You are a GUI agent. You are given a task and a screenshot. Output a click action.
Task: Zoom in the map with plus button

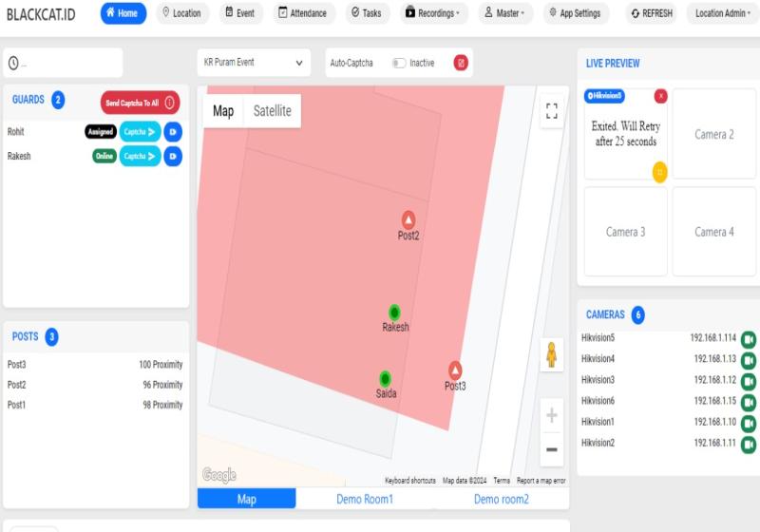[x=552, y=416]
